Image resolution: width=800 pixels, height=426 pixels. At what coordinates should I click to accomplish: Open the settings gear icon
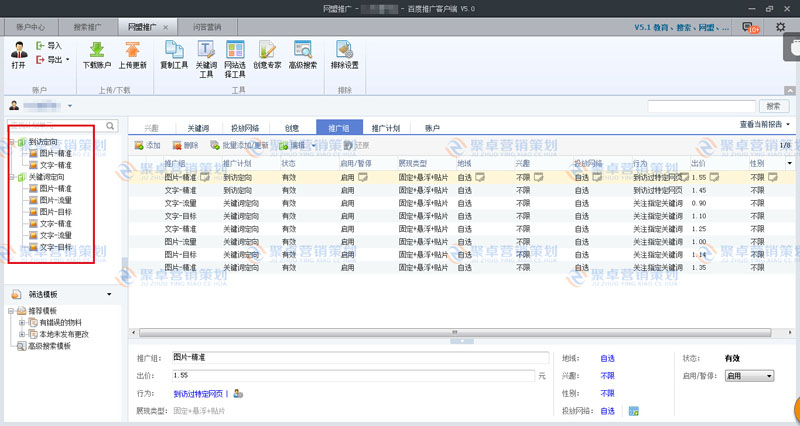click(781, 27)
